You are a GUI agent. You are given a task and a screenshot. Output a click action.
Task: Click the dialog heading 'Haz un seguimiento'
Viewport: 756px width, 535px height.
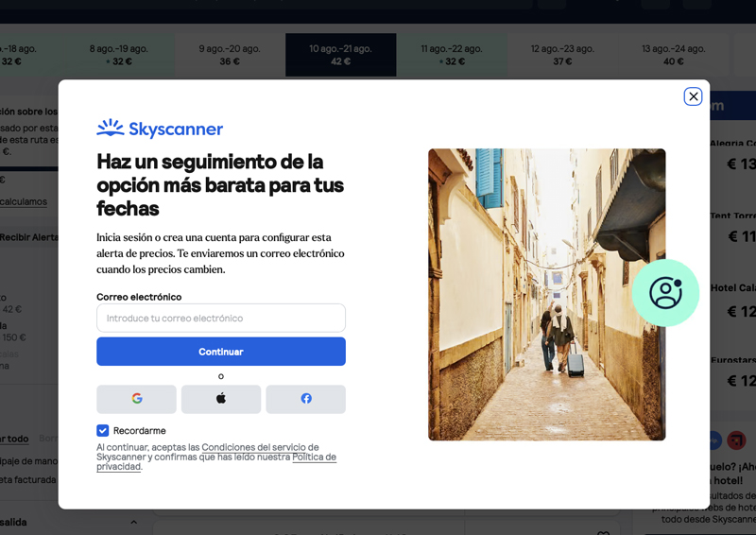point(220,184)
